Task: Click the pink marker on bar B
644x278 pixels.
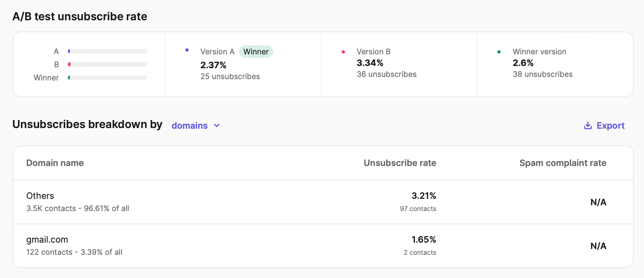Action: click(69, 64)
